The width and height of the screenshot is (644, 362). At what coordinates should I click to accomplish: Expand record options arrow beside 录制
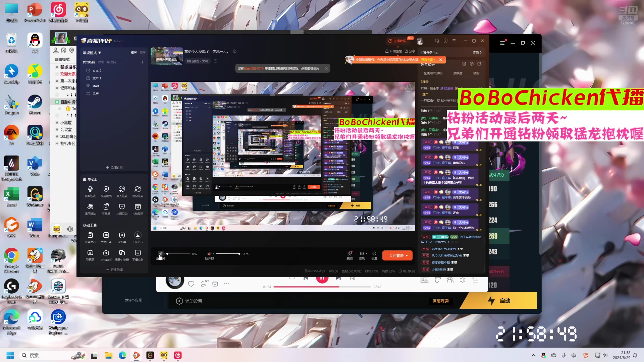tap(367, 254)
